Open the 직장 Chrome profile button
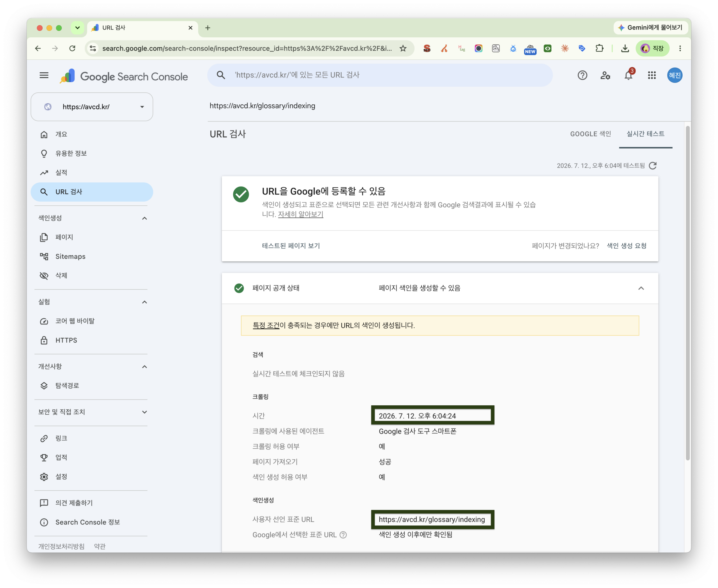This screenshot has width=718, height=588. 652,49
